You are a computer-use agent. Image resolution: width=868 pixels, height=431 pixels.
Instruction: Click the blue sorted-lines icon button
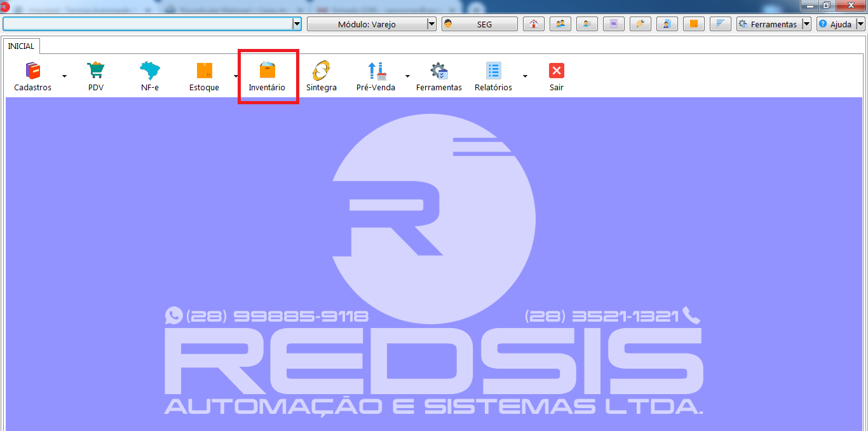click(721, 24)
